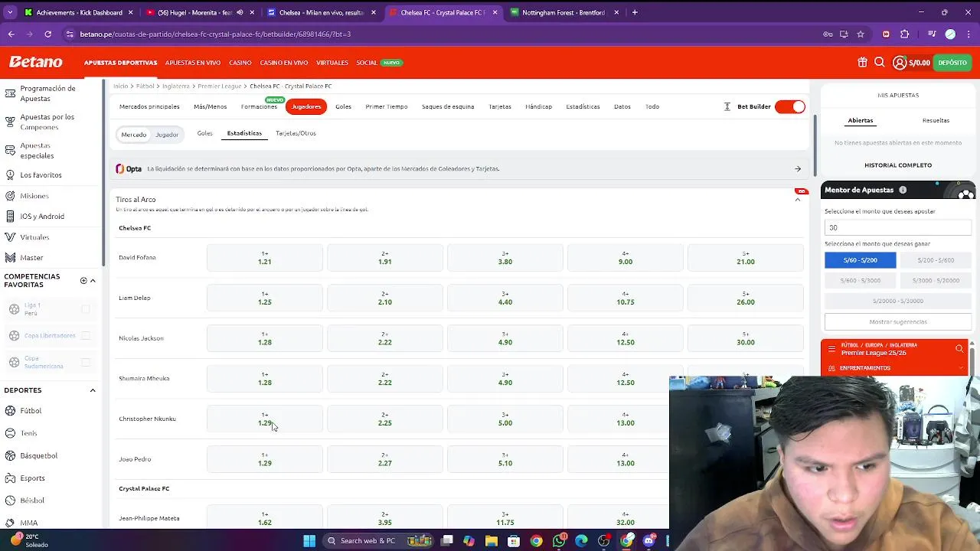Click Mostrar sugerencias button

pos(898,322)
